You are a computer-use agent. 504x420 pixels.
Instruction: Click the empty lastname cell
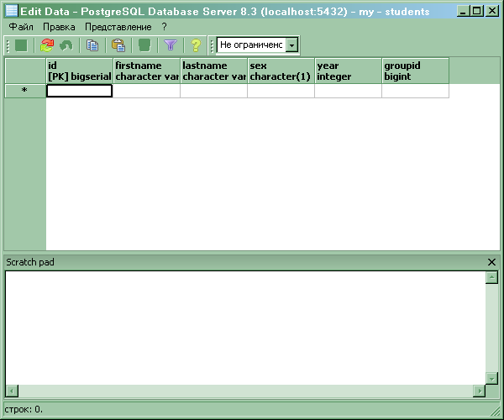(213, 91)
